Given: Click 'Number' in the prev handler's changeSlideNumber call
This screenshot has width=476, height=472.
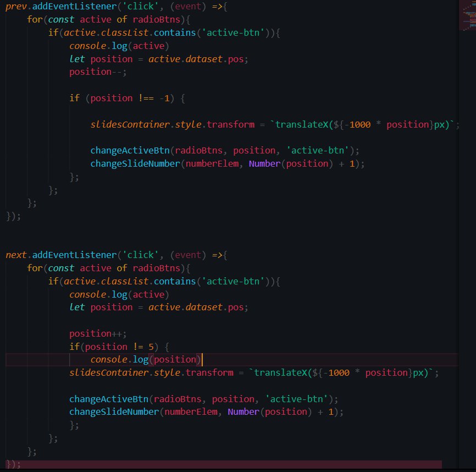Looking at the screenshot, I should [x=264, y=164].
